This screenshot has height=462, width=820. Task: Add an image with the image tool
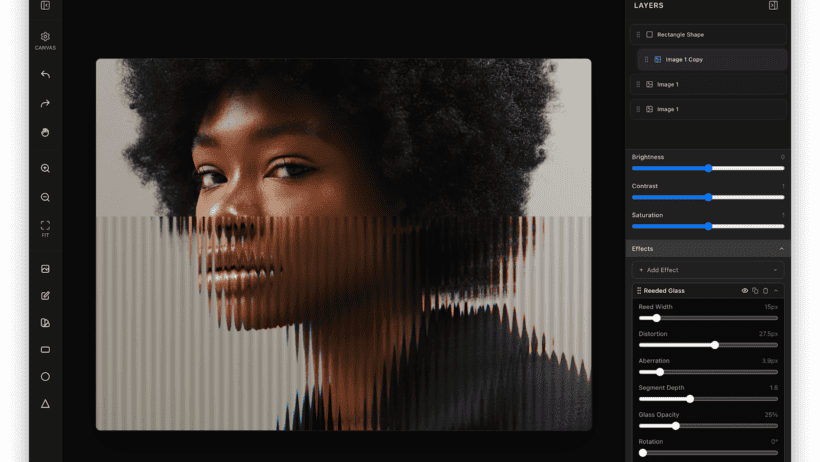tap(45, 269)
